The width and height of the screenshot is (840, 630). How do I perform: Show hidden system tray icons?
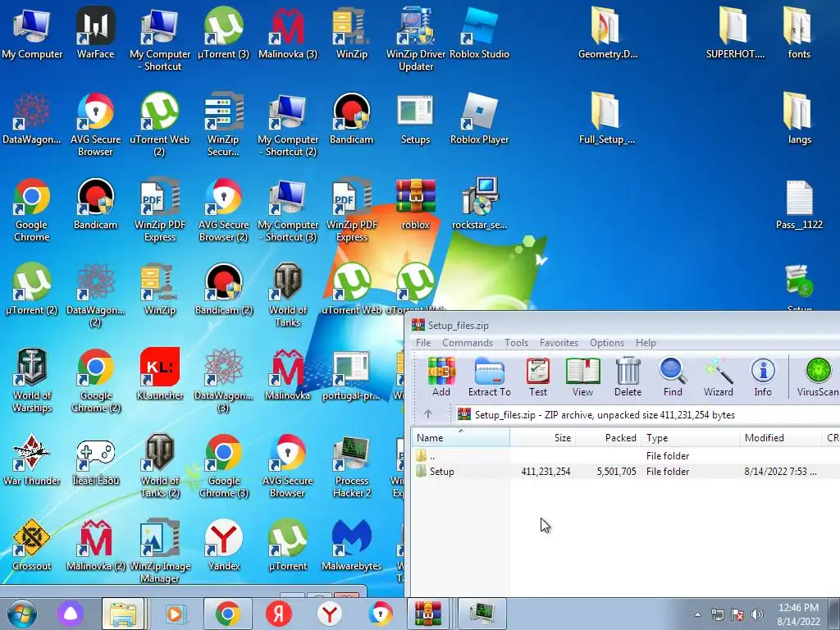pyautogui.click(x=697, y=615)
